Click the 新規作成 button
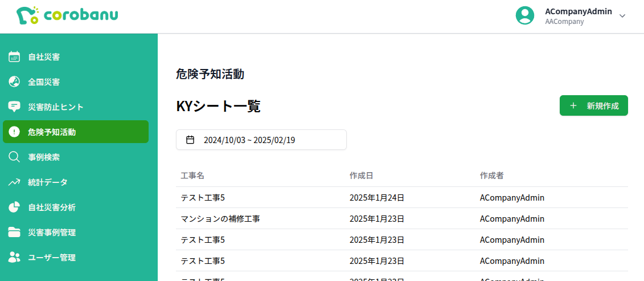Screen dimensions: 644x281 (x=593, y=106)
